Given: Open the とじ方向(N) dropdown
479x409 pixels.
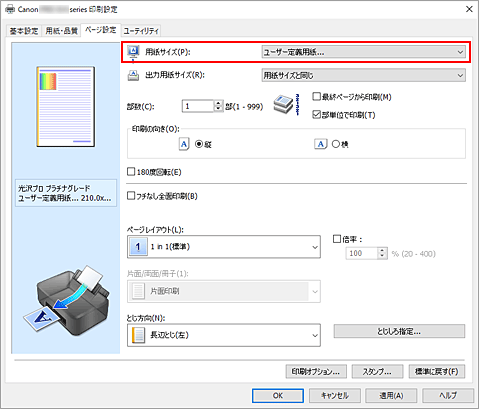Looking at the screenshot, I should (224, 335).
